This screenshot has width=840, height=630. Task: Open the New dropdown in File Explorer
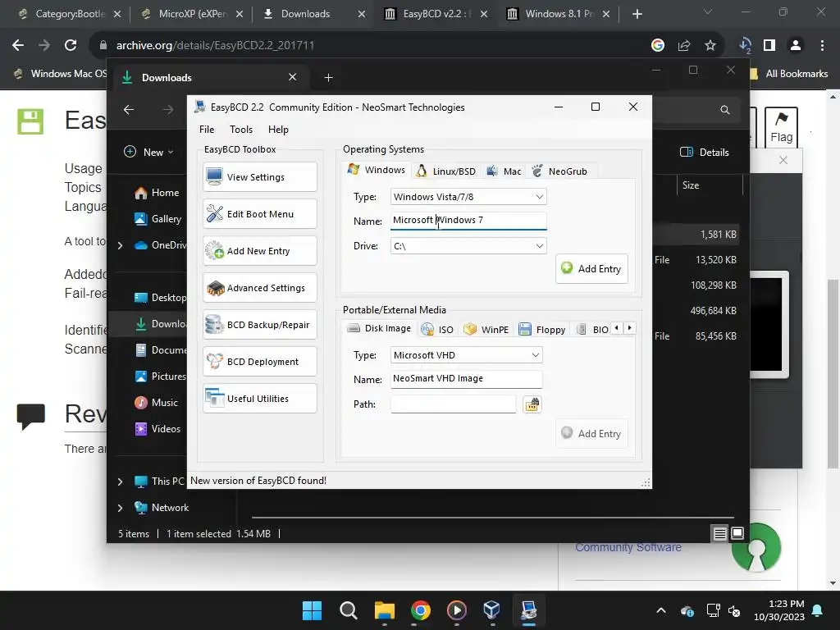pyautogui.click(x=149, y=152)
